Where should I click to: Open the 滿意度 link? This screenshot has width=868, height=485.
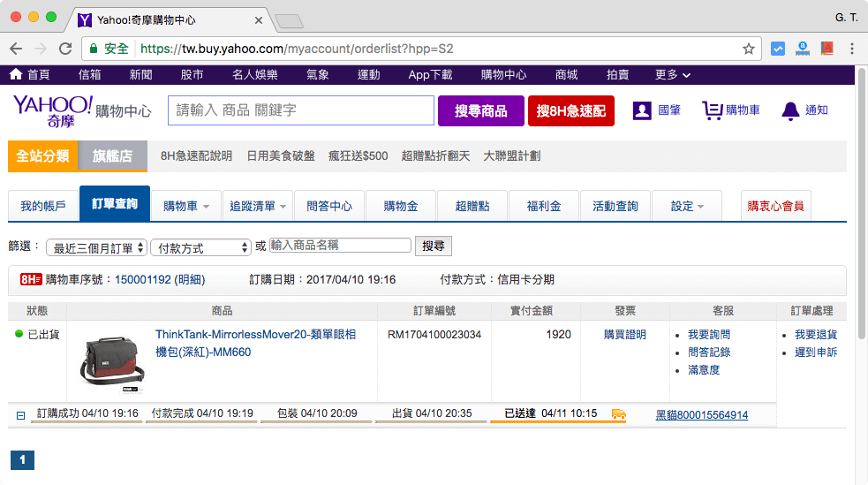[x=704, y=370]
